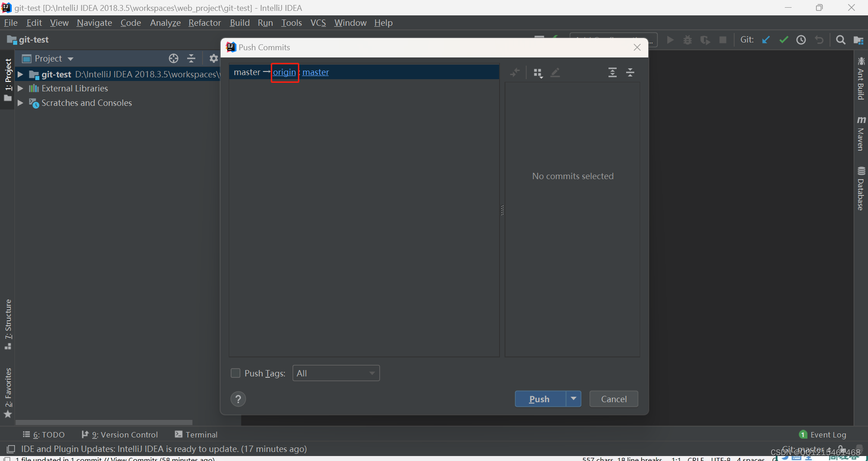868x461 pixels.
Task: Open the Navigate menu
Action: [x=94, y=23]
